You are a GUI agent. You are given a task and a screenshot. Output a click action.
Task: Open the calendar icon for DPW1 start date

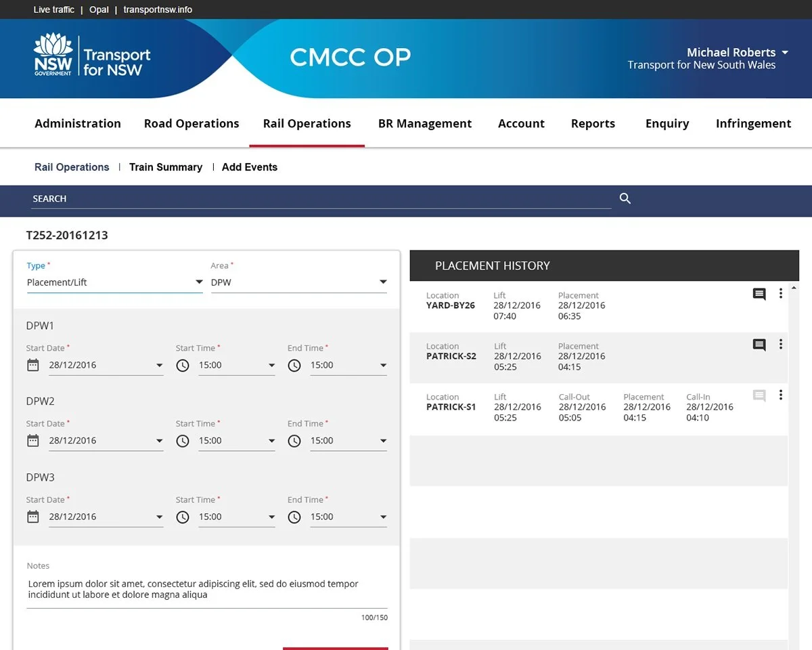click(x=32, y=365)
